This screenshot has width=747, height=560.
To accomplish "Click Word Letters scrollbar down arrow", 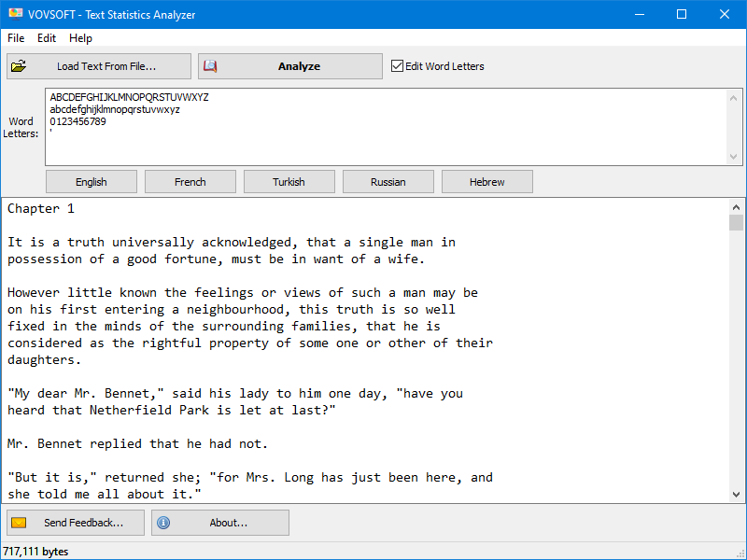I will click(735, 158).
